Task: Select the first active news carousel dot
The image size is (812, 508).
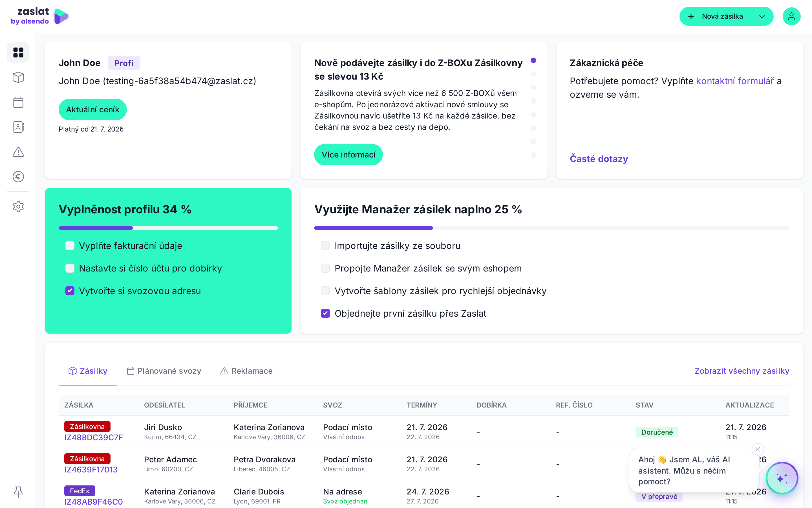Action: (x=533, y=60)
